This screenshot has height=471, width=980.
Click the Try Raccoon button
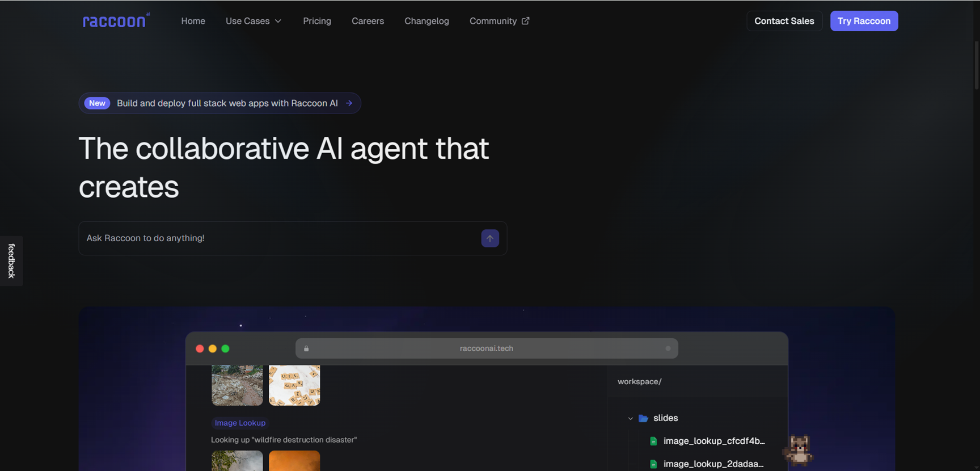864,21
